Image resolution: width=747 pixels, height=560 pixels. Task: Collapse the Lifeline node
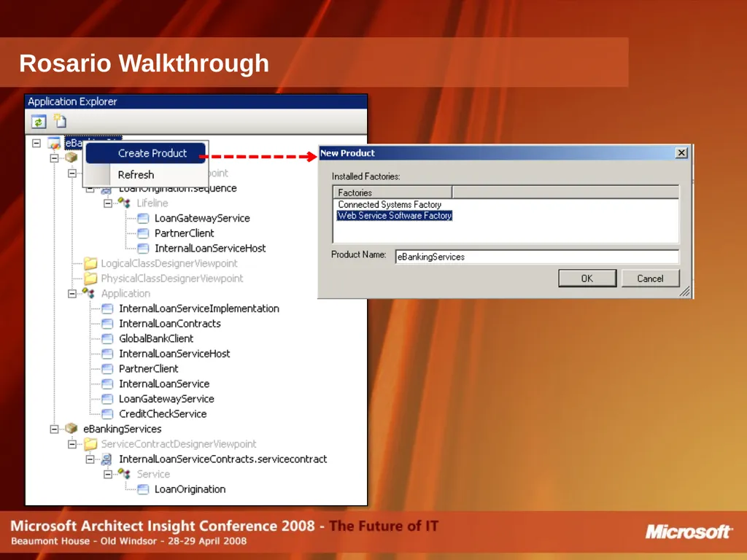[108, 203]
